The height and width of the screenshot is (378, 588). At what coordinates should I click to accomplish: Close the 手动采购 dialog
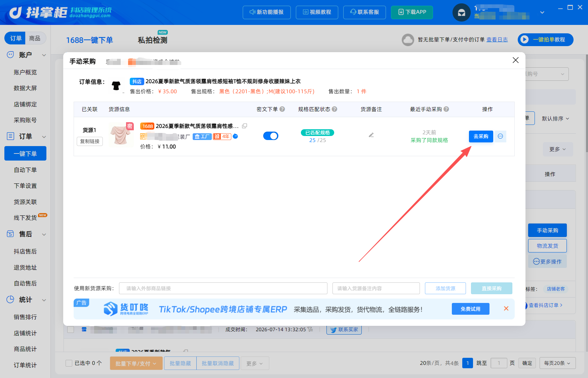point(515,60)
